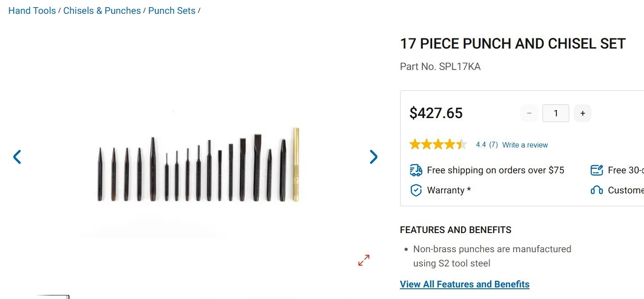Click the Free 30-day returns icon

click(x=596, y=170)
